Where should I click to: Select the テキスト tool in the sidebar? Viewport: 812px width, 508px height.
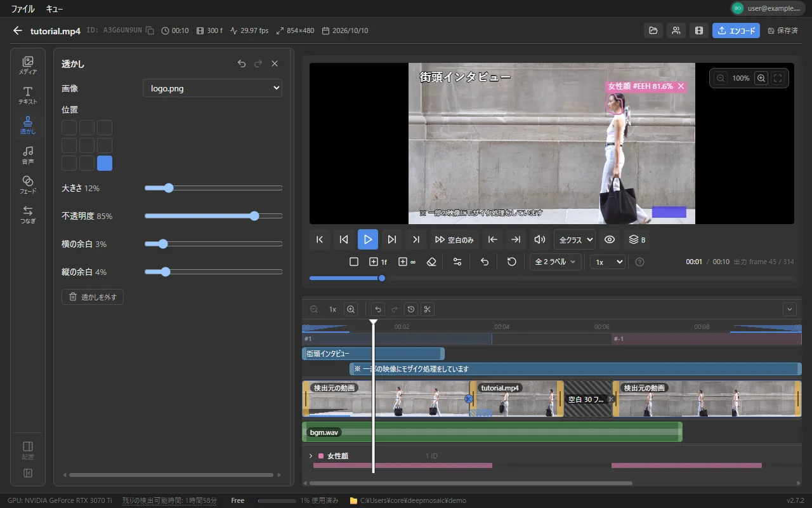[28, 95]
